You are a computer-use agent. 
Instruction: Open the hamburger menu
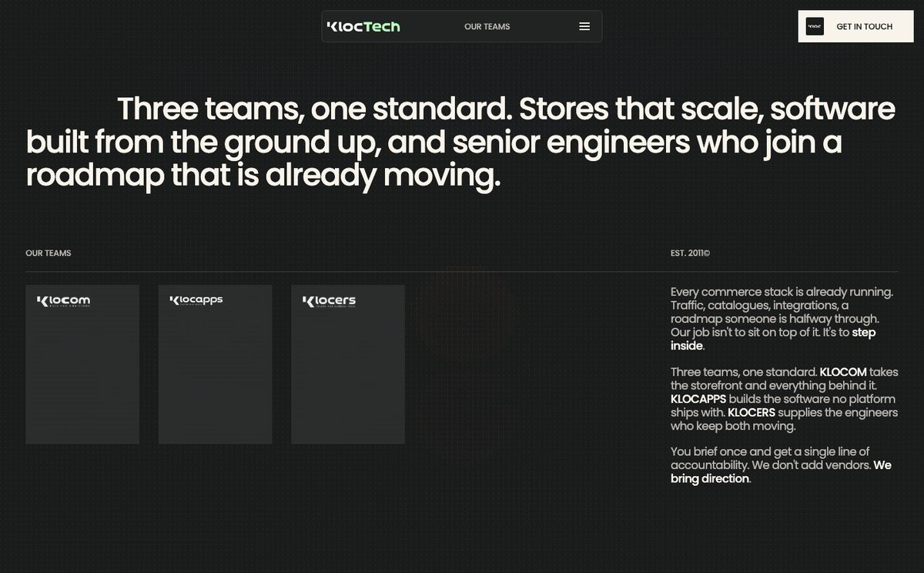pyautogui.click(x=584, y=26)
